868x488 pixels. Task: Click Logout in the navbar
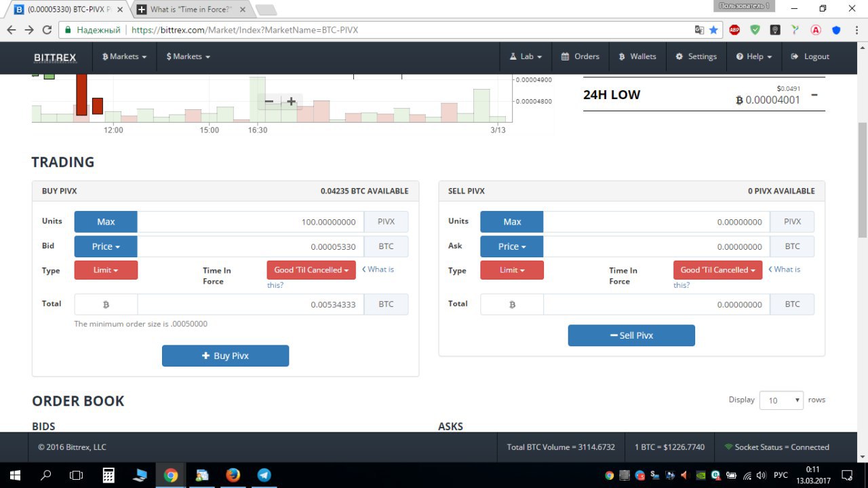(810, 57)
